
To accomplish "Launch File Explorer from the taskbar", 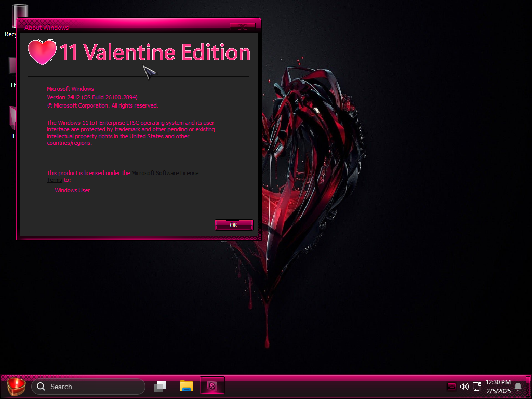I will 187,386.
